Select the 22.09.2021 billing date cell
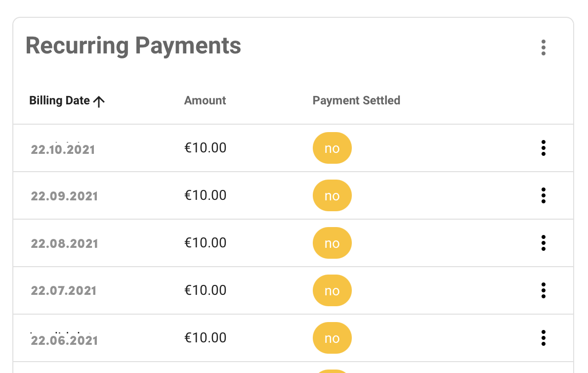 [x=64, y=196]
